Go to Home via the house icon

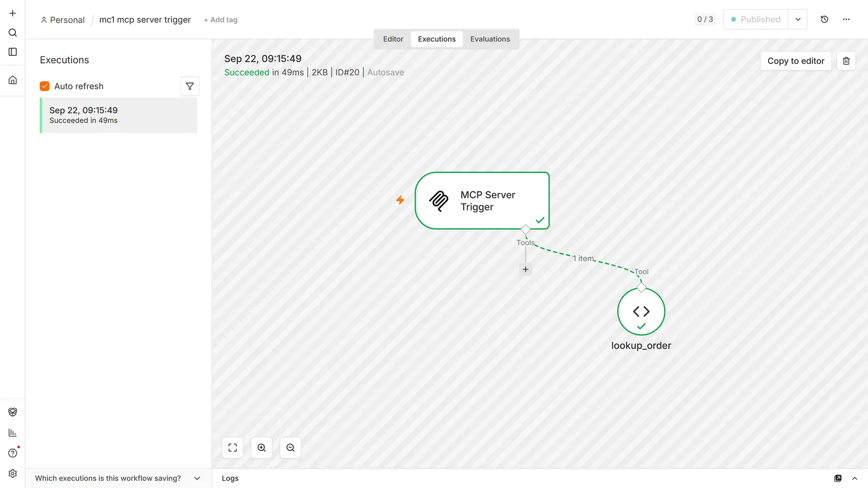point(12,80)
